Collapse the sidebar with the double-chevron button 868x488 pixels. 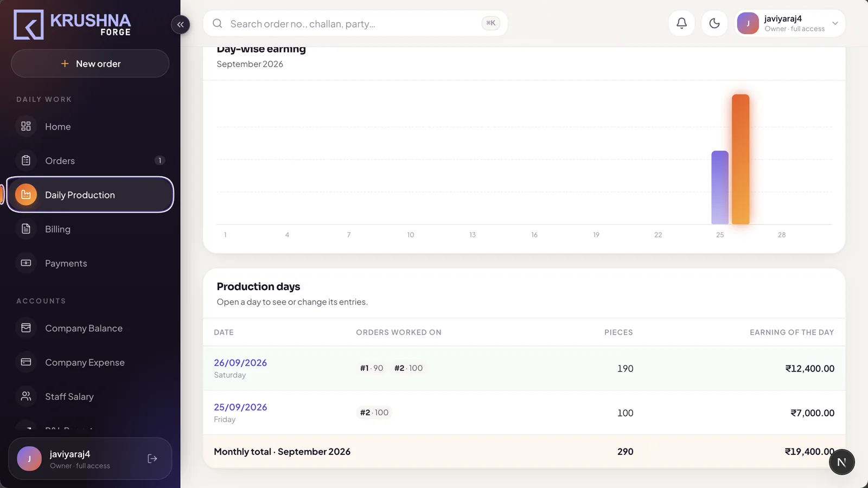pos(181,24)
